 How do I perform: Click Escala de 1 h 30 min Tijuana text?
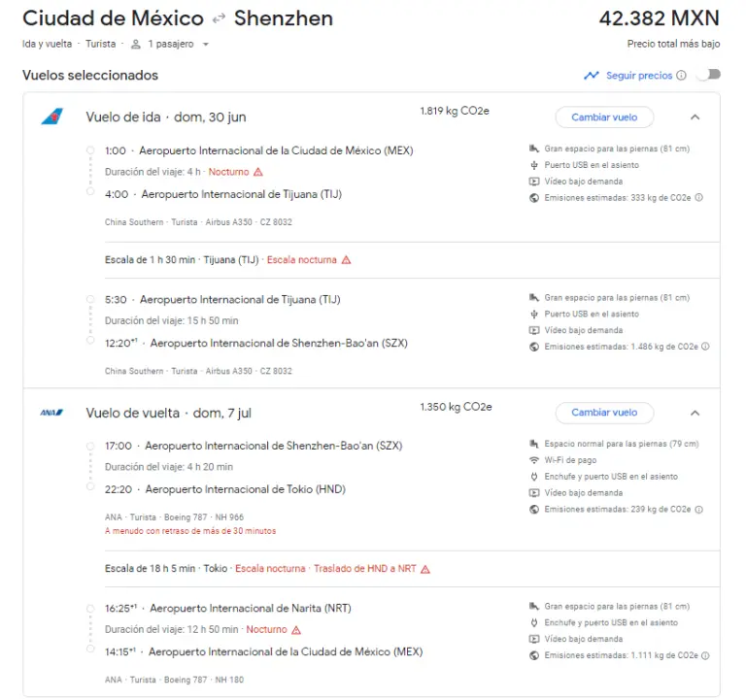click(182, 259)
